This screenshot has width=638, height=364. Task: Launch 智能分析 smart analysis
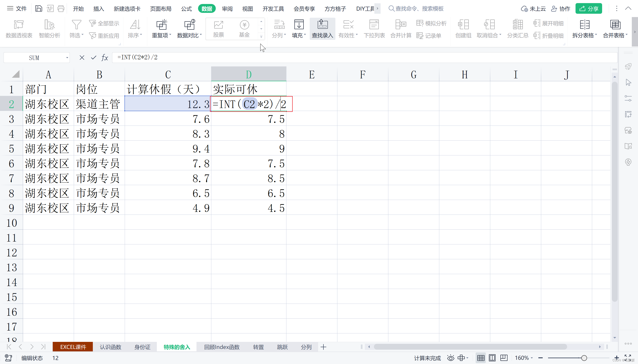pos(50,29)
